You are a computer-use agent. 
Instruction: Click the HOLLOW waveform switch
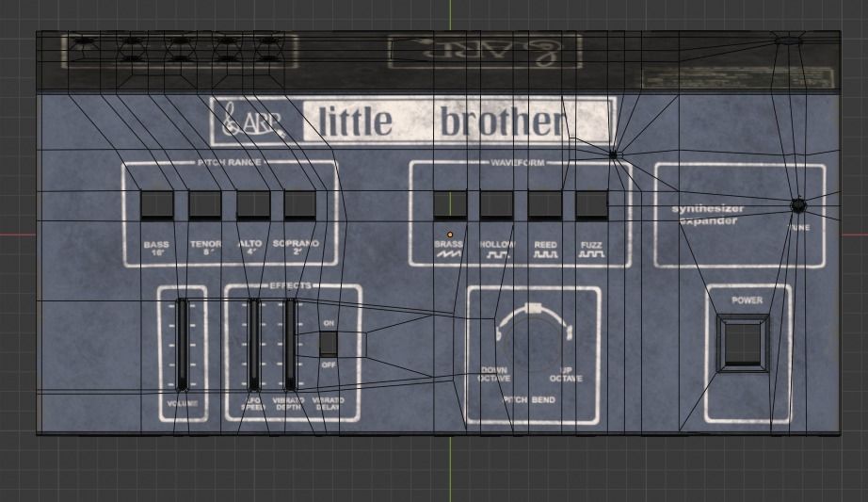click(x=496, y=205)
